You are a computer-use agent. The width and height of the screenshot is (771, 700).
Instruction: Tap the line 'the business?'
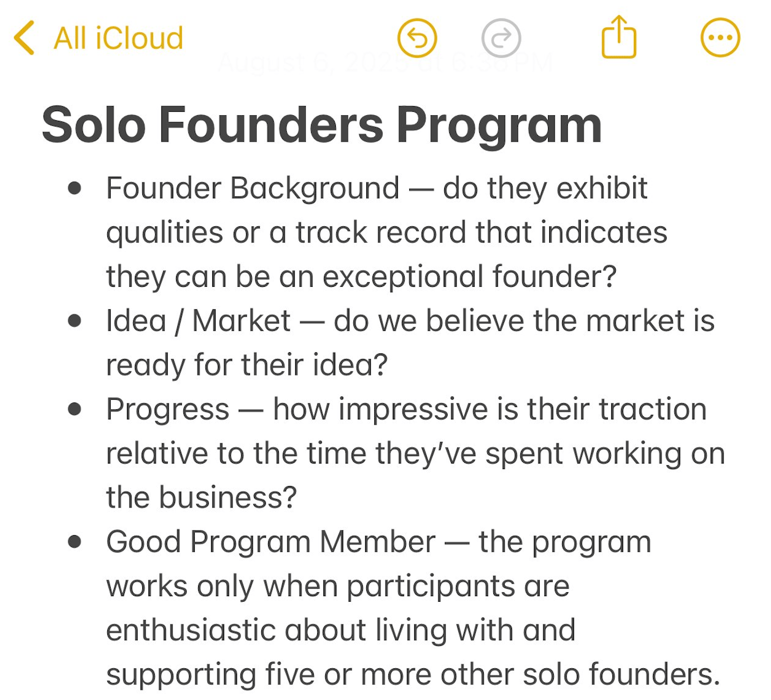[x=201, y=497]
